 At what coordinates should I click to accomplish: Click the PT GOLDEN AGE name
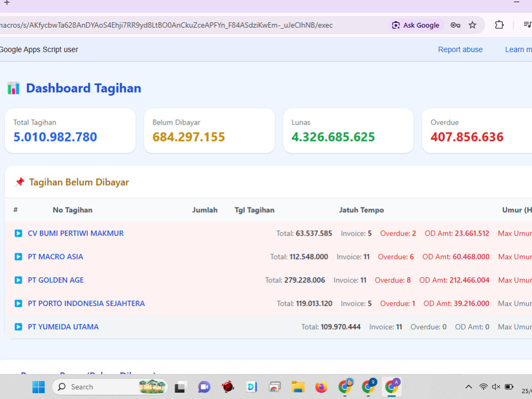click(56, 280)
